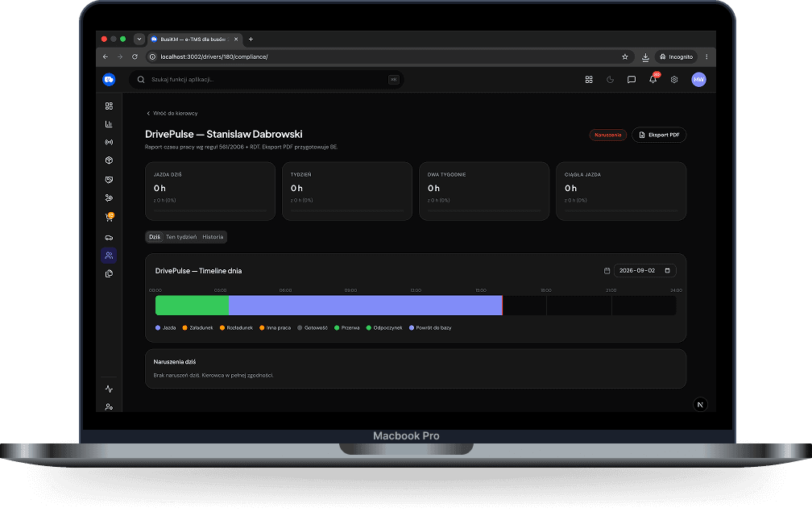Open a new browser tab with plus
This screenshot has height=512, width=812.
pyautogui.click(x=251, y=39)
